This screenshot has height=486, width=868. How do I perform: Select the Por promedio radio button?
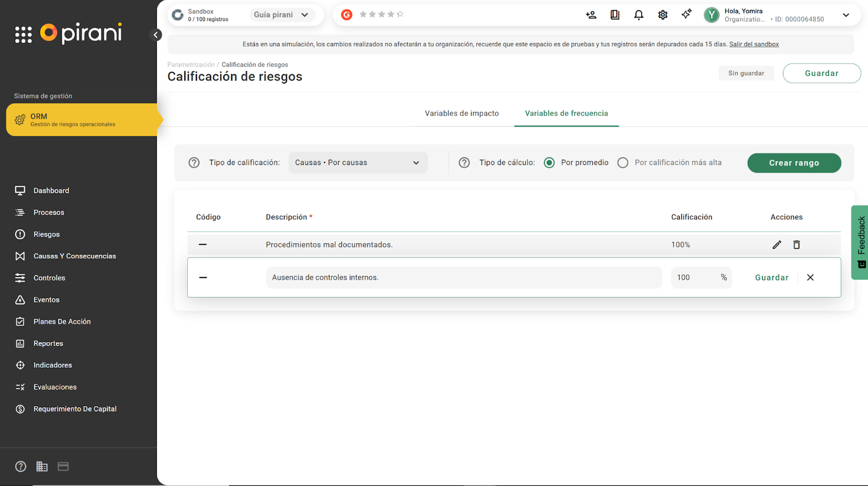(x=549, y=163)
